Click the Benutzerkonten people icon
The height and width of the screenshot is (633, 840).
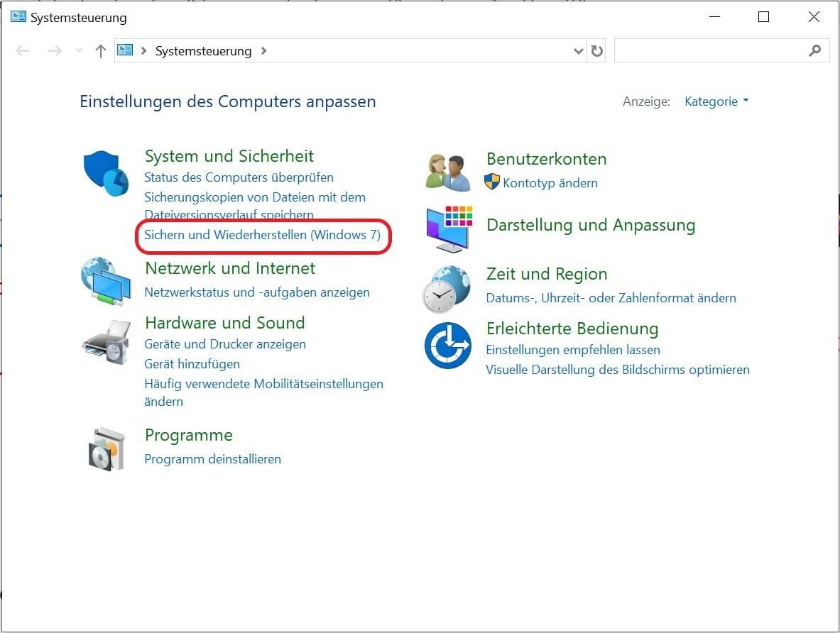448,172
